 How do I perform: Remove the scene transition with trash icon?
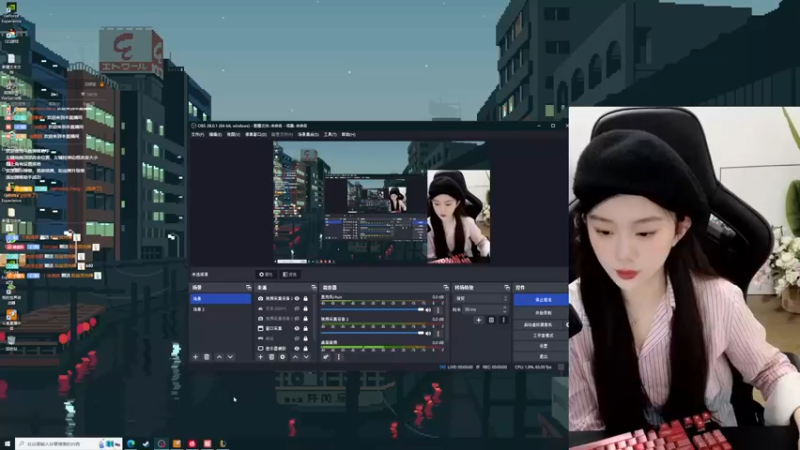491,320
